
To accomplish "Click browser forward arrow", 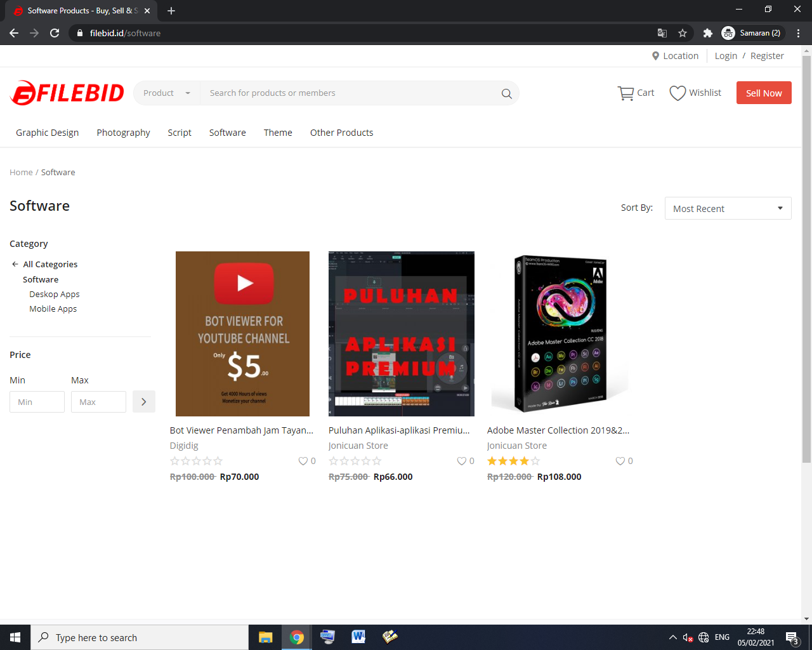I will click(x=34, y=33).
